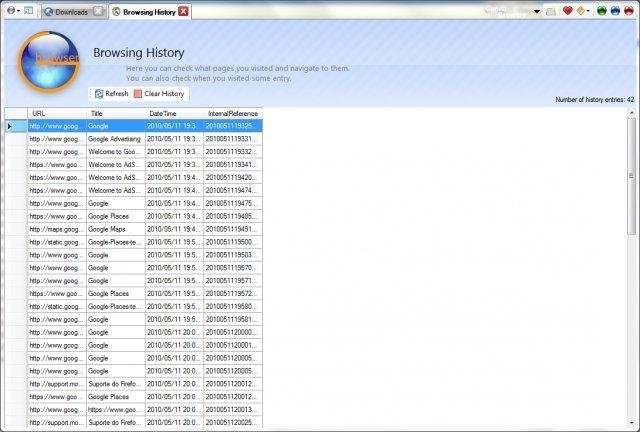Click the blue orb window button

[x=615, y=11]
